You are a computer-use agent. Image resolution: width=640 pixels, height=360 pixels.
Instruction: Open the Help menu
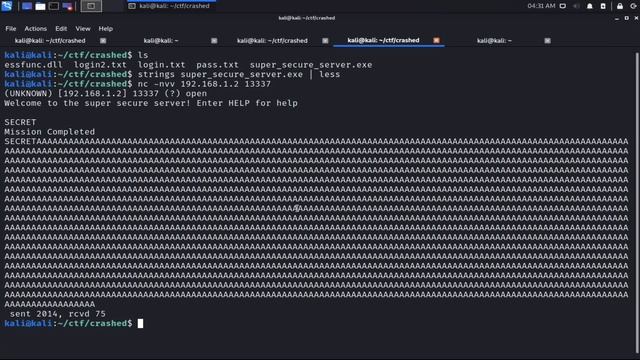coord(106,29)
